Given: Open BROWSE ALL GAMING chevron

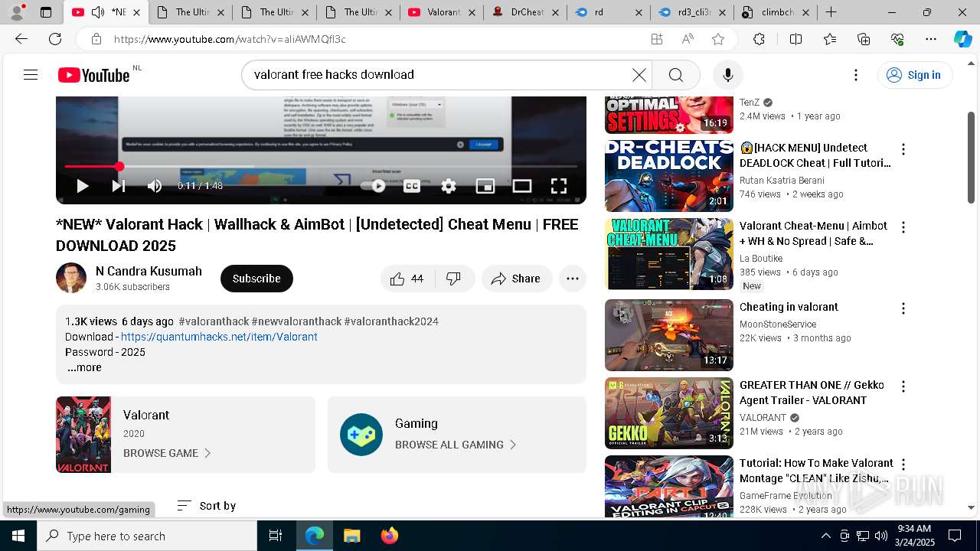Looking at the screenshot, I should click(513, 445).
